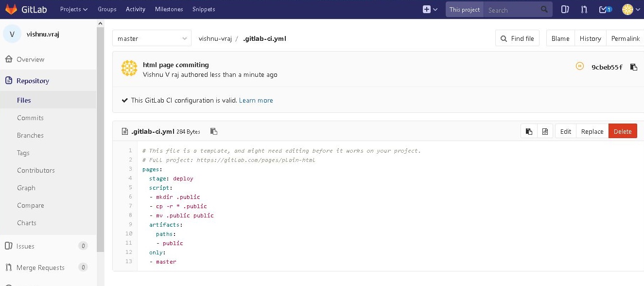
Task: Open the todos icon with badge
Action: pos(605,9)
